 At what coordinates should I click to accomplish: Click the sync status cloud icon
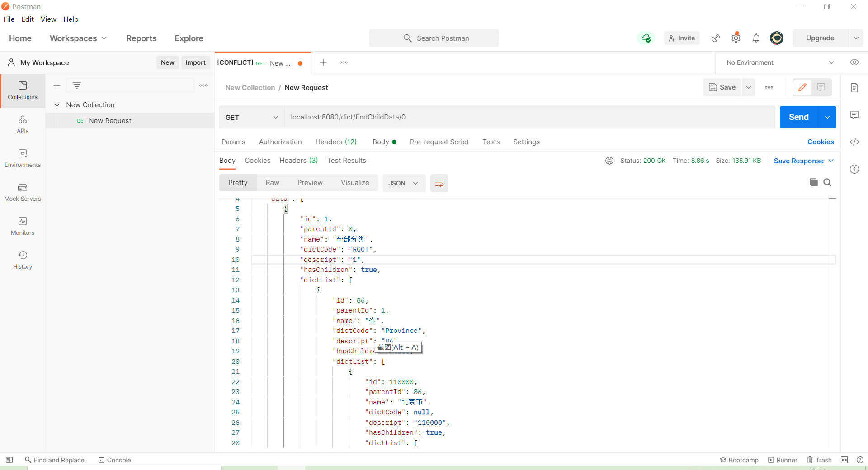pos(646,38)
